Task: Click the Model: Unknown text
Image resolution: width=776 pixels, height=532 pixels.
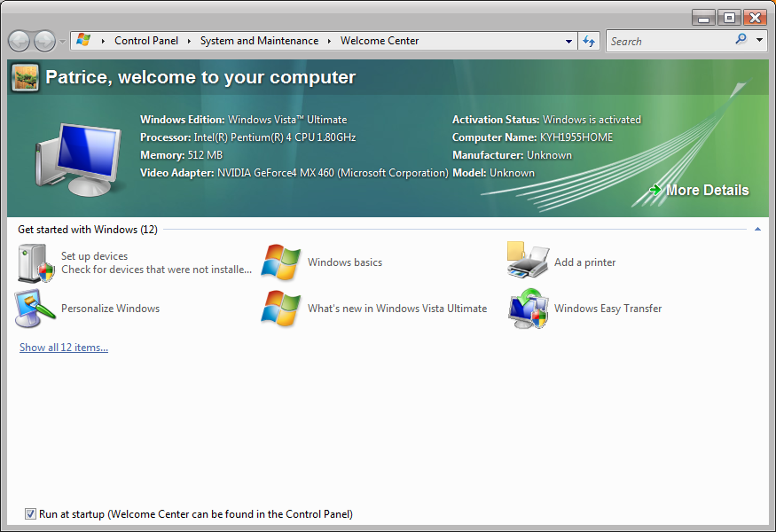Action: pyautogui.click(x=493, y=173)
